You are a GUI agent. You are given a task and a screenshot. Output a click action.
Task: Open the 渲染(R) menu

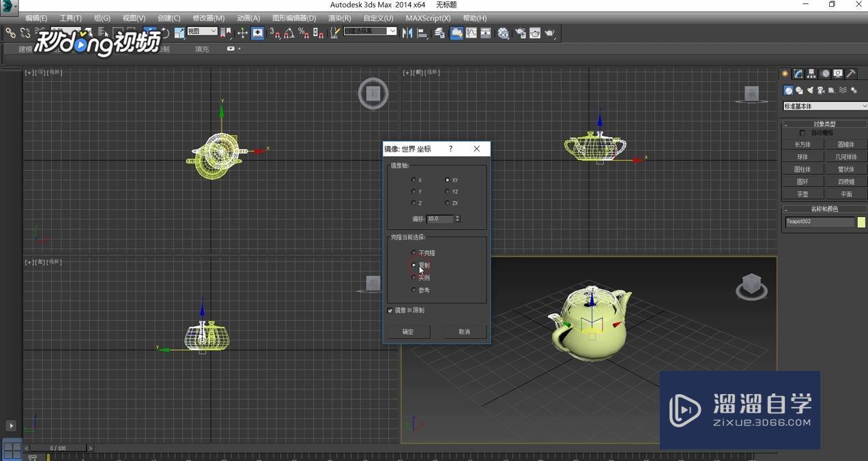pyautogui.click(x=339, y=18)
